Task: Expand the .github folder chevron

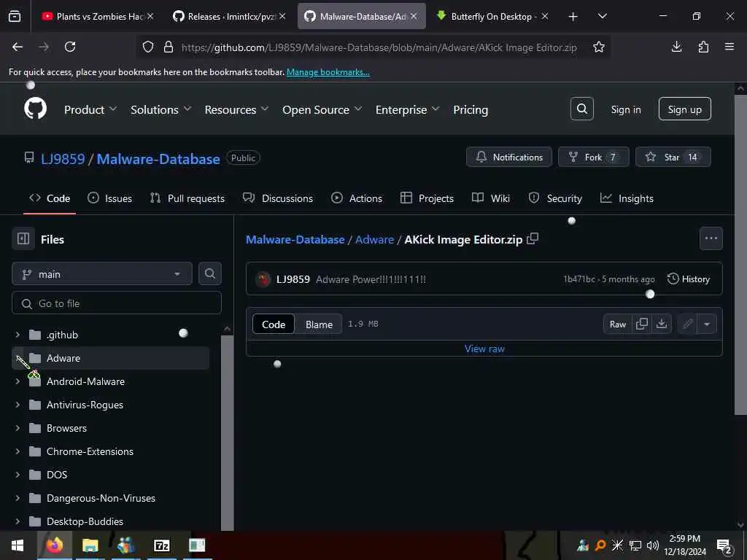Action: pyautogui.click(x=18, y=335)
